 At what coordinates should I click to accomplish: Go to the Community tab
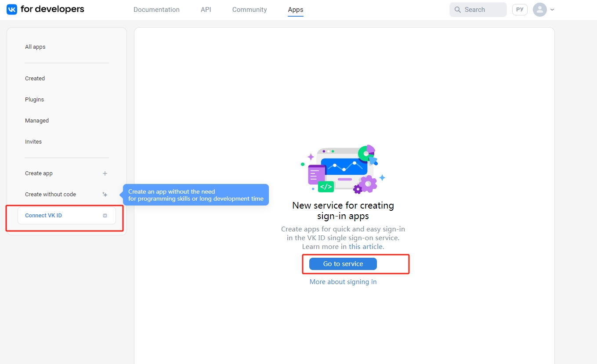pos(250,10)
